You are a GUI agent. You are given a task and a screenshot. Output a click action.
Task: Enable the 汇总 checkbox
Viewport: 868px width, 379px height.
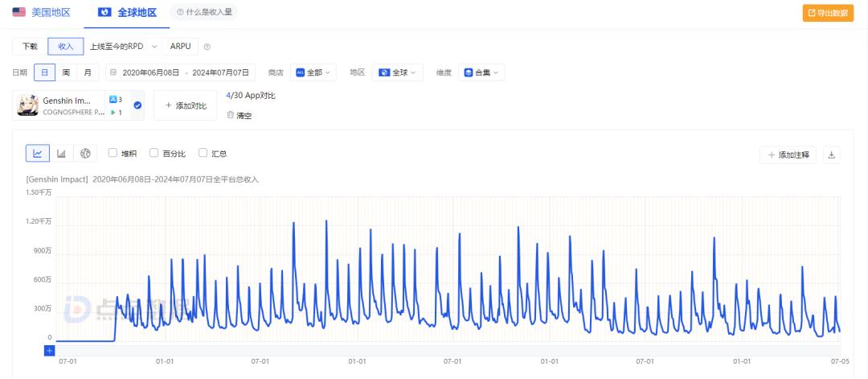(x=203, y=153)
